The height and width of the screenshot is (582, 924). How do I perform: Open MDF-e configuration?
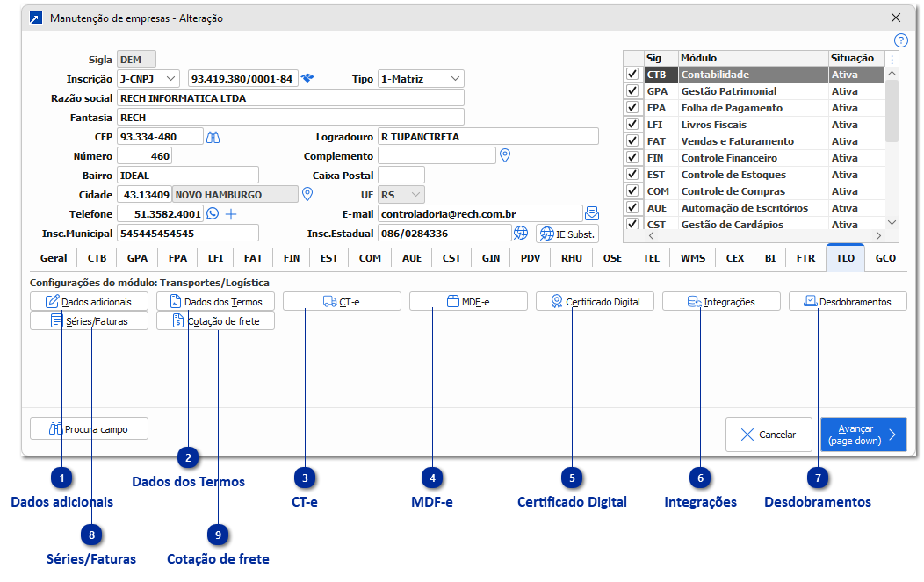point(468,302)
